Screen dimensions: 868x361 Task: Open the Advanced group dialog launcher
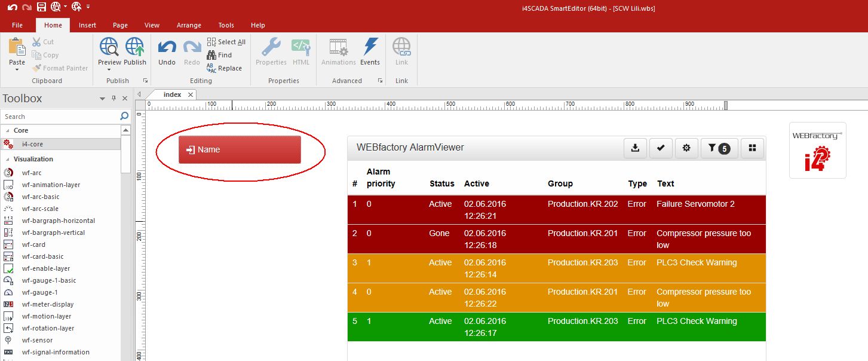pyautogui.click(x=380, y=80)
